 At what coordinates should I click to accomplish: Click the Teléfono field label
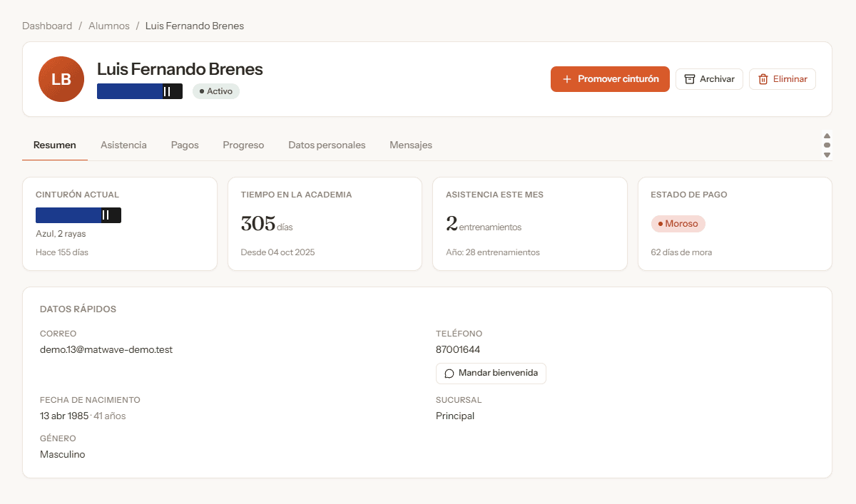click(459, 334)
